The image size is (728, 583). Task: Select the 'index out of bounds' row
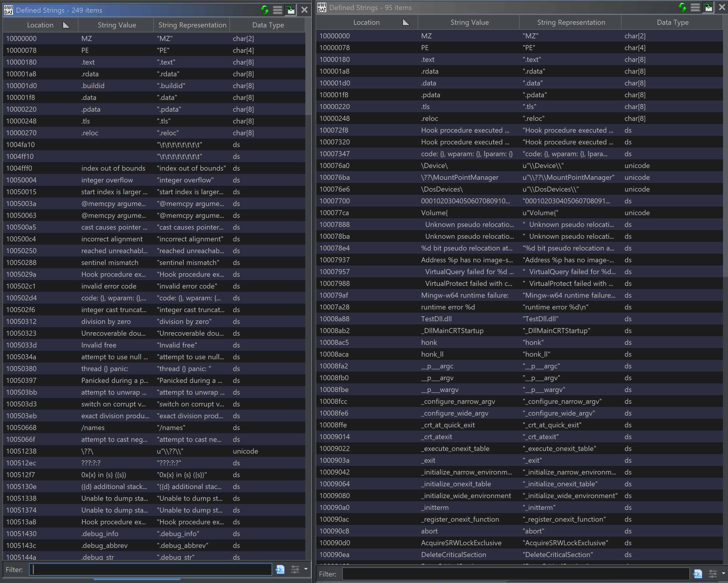154,168
